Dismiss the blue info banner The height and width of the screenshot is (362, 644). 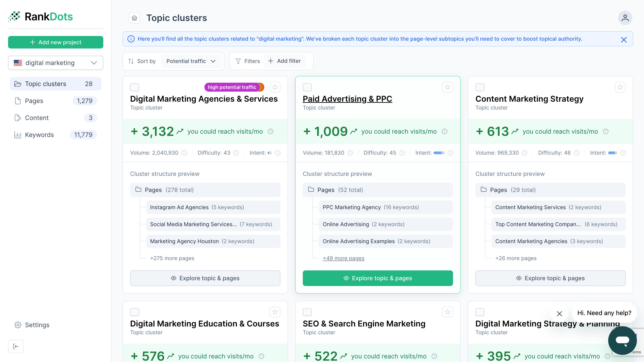(623, 40)
